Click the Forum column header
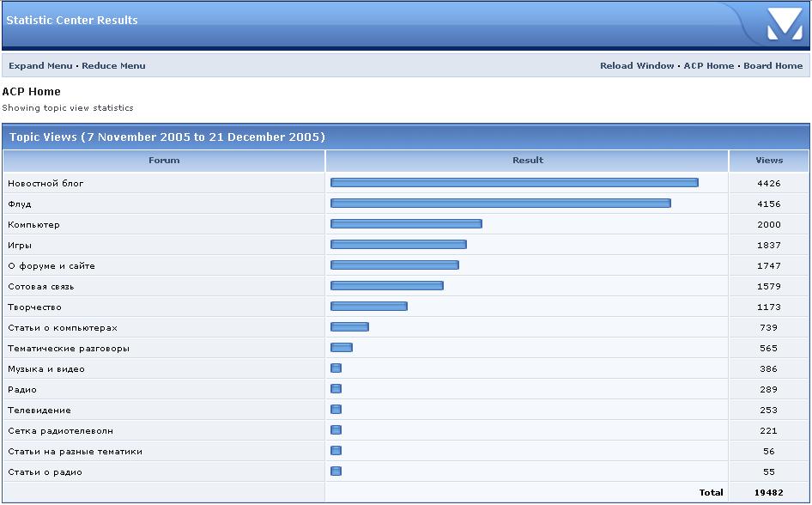Image resolution: width=812 pixels, height=505 pixels. (164, 161)
